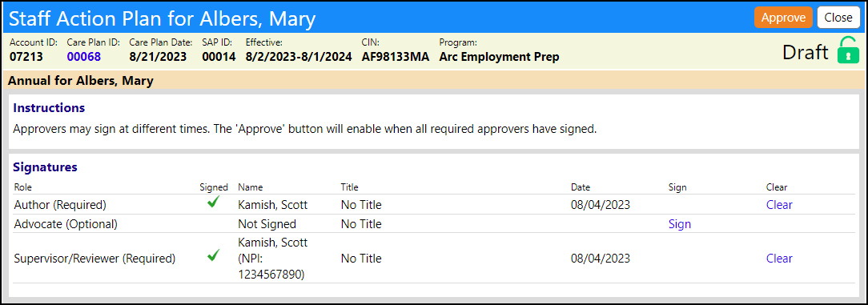Viewport: 868px width, 305px height.
Task: Clear the Supervisor/Reviewer signature
Action: point(779,259)
